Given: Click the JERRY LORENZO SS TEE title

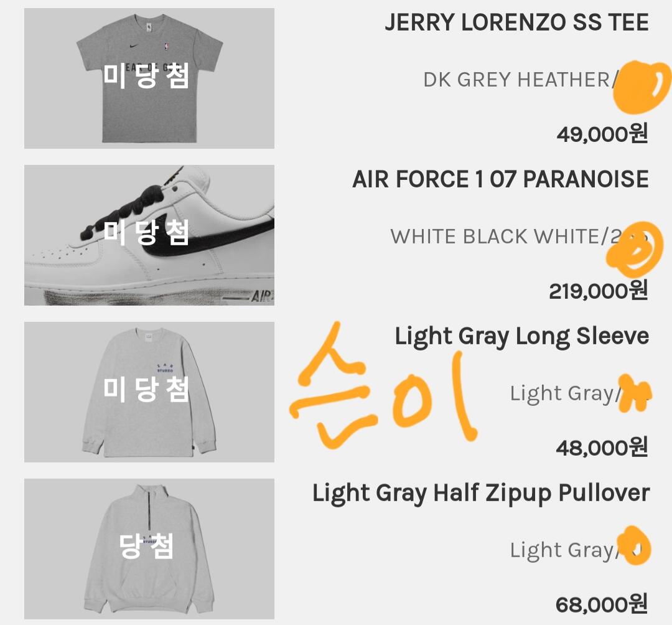Looking at the screenshot, I should point(516,22).
